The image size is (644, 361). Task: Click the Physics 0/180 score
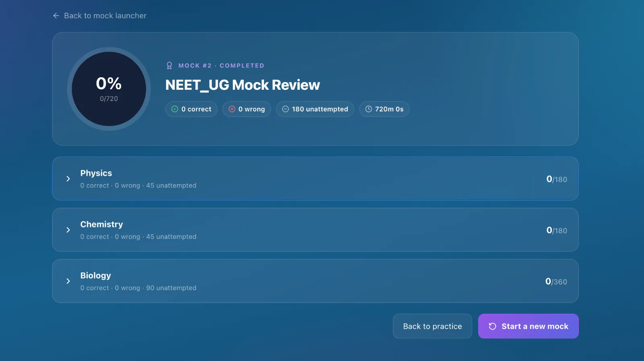[x=557, y=179]
